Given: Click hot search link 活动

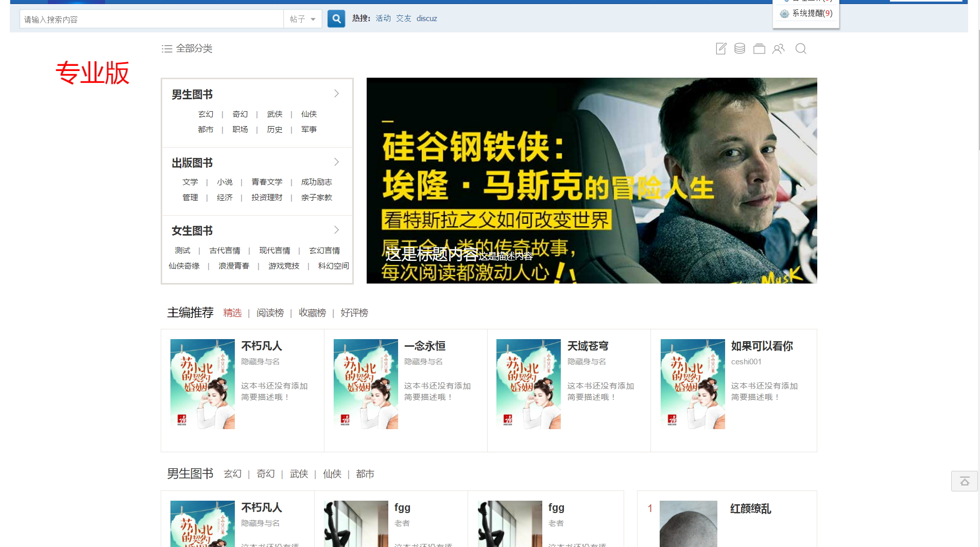Looking at the screenshot, I should pyautogui.click(x=383, y=19).
